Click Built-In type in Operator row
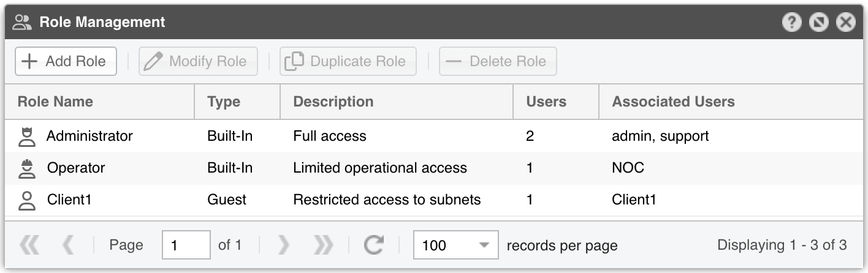The width and height of the screenshot is (868, 273). pyautogui.click(x=230, y=168)
